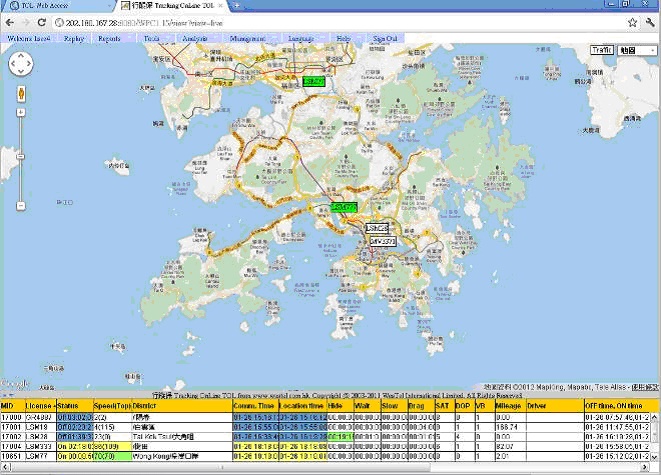Click the white LSM333 vehicle label on map
The image size is (661, 475).
coord(383,241)
